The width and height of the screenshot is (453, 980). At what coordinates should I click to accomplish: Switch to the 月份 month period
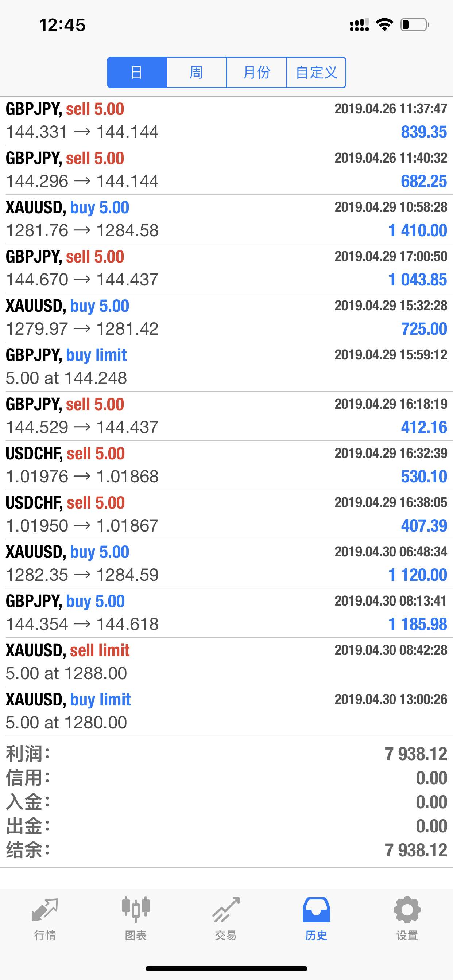[x=256, y=72]
